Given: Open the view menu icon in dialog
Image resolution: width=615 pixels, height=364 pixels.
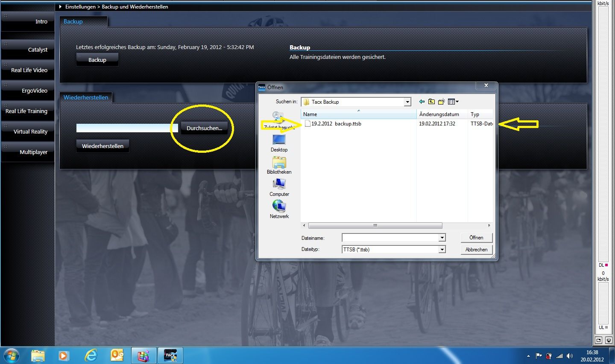Looking at the screenshot, I should (453, 102).
